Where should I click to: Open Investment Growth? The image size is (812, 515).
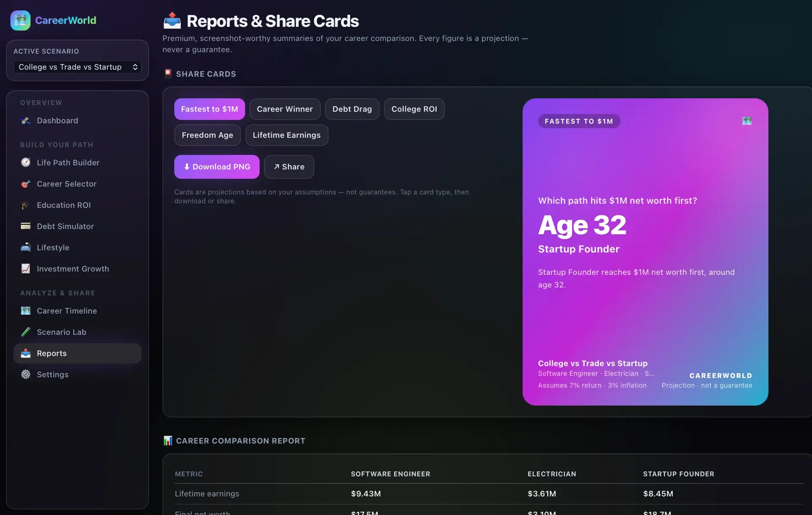[77, 268]
